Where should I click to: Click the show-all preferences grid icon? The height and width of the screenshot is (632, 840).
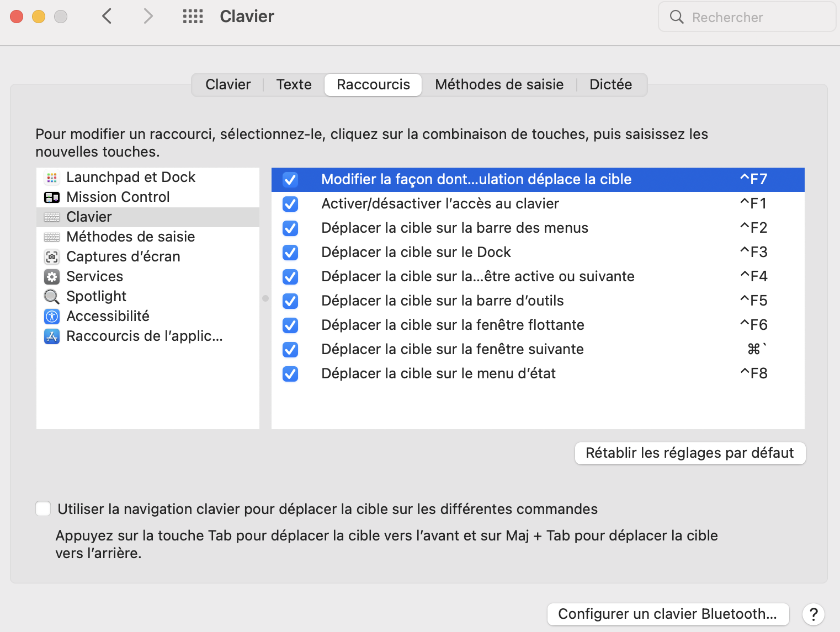[193, 17]
